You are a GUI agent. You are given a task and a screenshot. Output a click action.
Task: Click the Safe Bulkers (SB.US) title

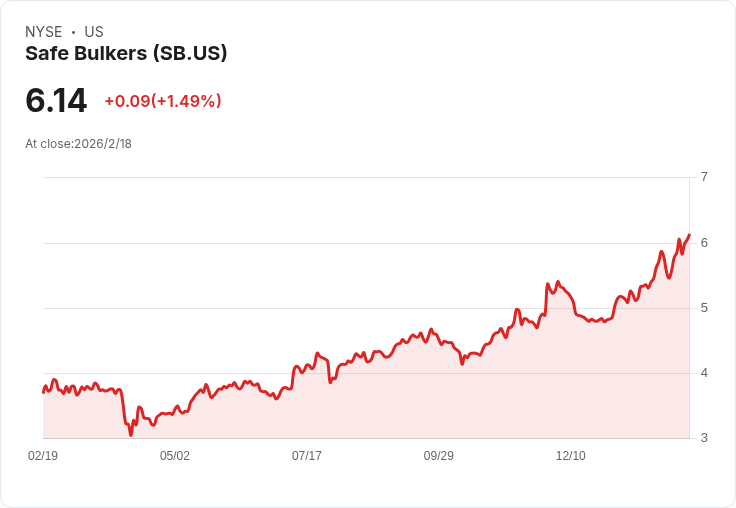pyautogui.click(x=126, y=54)
